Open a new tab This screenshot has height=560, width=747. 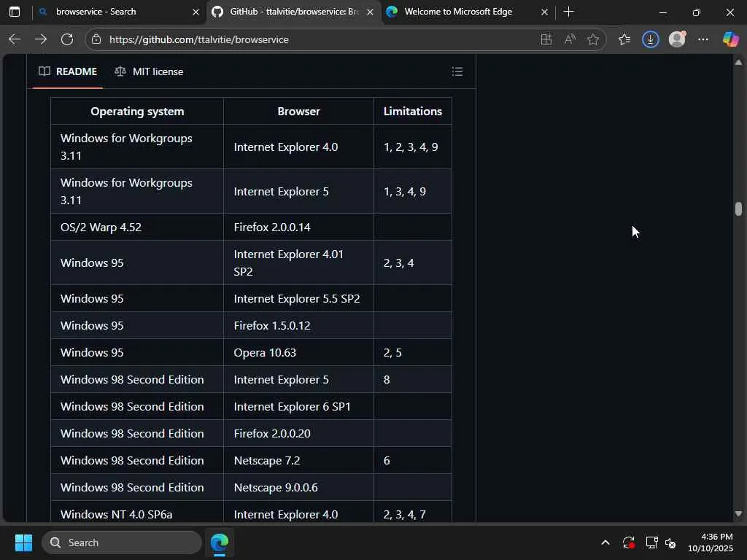pyautogui.click(x=568, y=12)
